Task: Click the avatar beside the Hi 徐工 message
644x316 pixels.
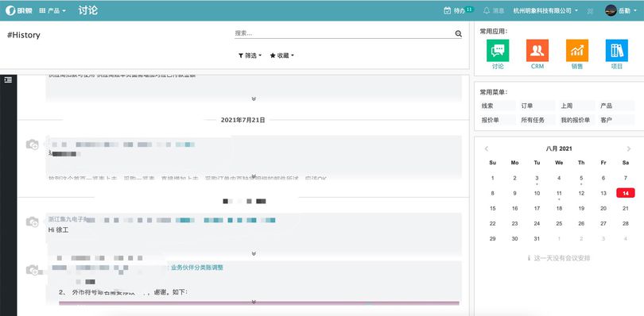Action: coord(32,222)
